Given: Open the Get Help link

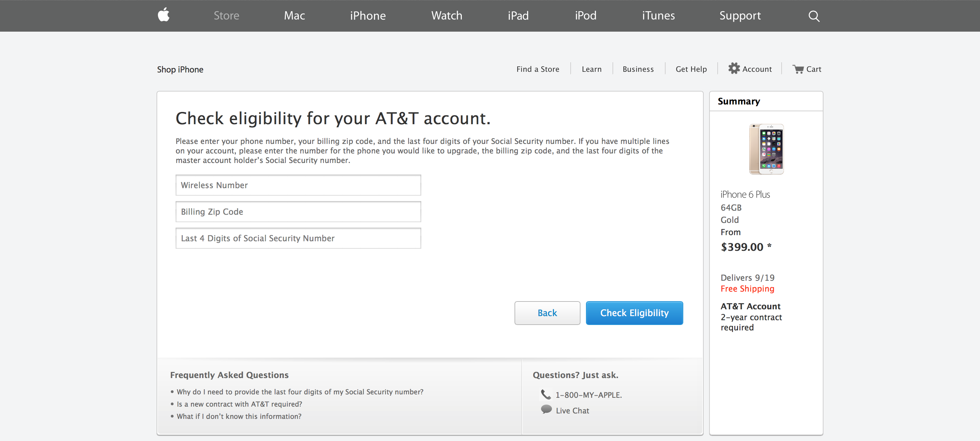Looking at the screenshot, I should 691,69.
